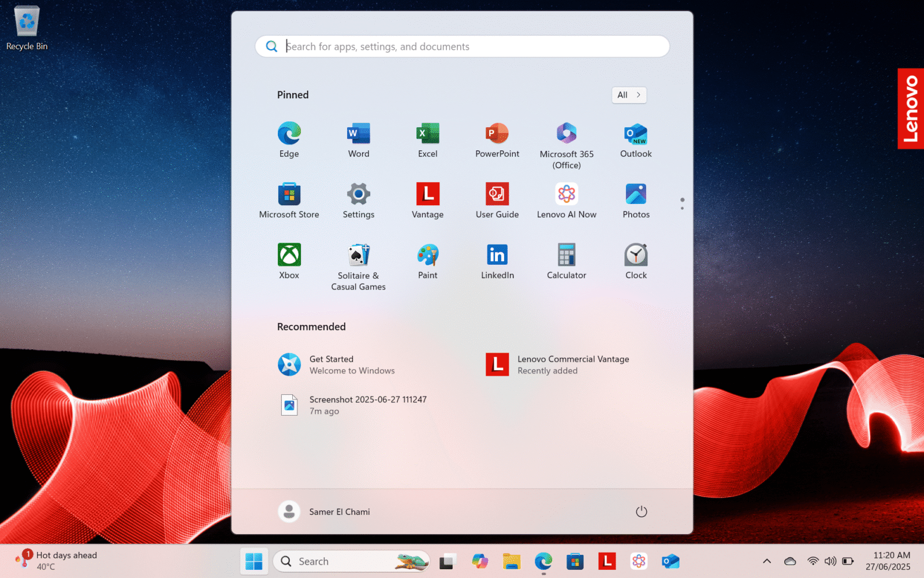Open LinkedIn pinned app
Screen dimensions: 924x578
497,262
